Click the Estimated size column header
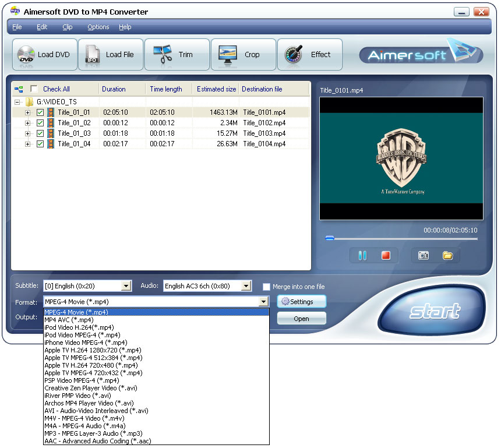The height and width of the screenshot is (448, 501). pos(216,89)
